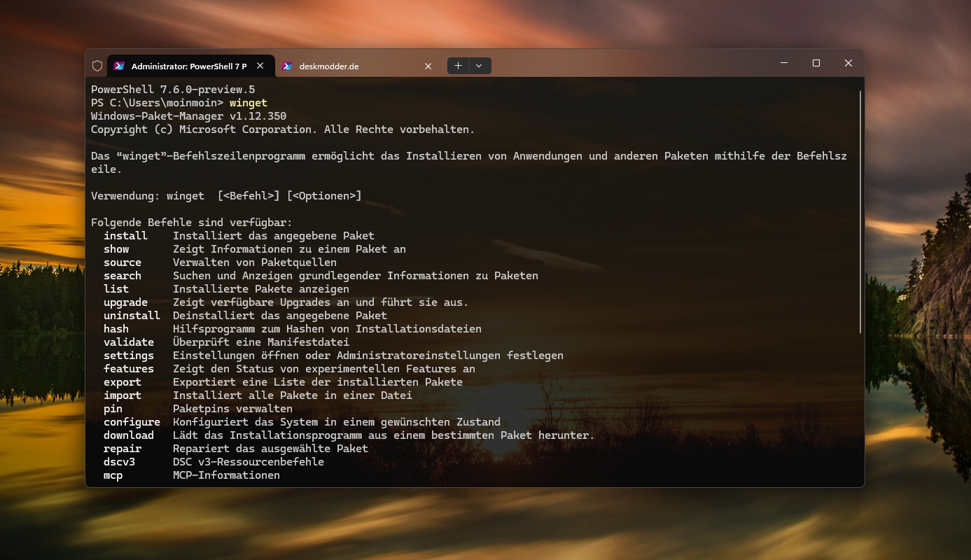The height and width of the screenshot is (560, 971).
Task: Click the settings command in the list
Action: pos(128,356)
